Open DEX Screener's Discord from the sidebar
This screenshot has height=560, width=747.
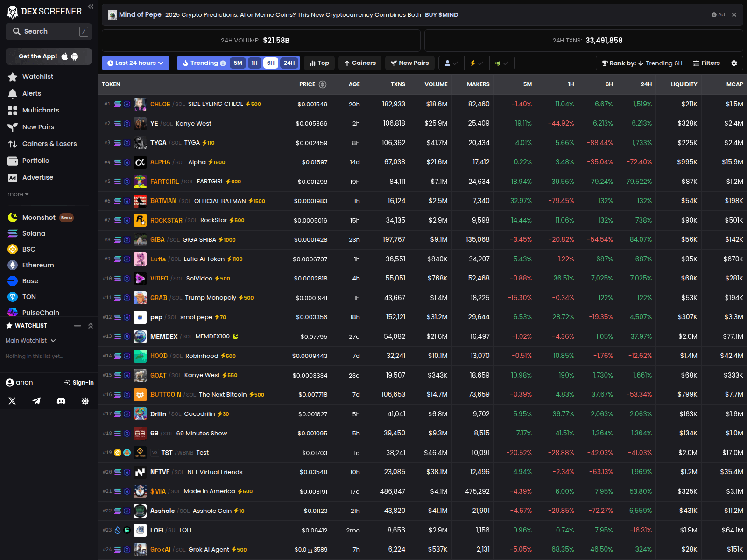click(61, 400)
